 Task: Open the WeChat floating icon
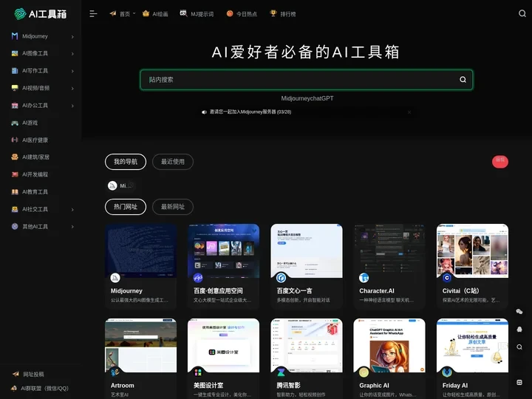click(x=519, y=312)
